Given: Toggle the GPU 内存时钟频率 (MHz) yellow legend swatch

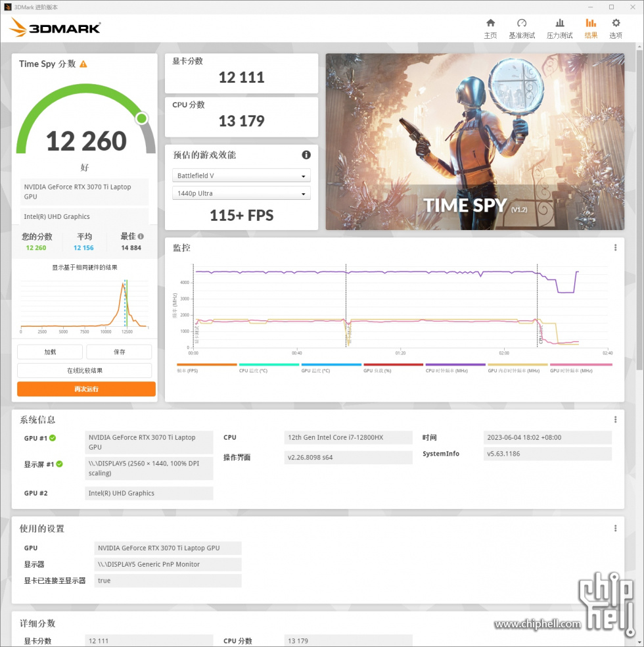Looking at the screenshot, I should click(518, 365).
